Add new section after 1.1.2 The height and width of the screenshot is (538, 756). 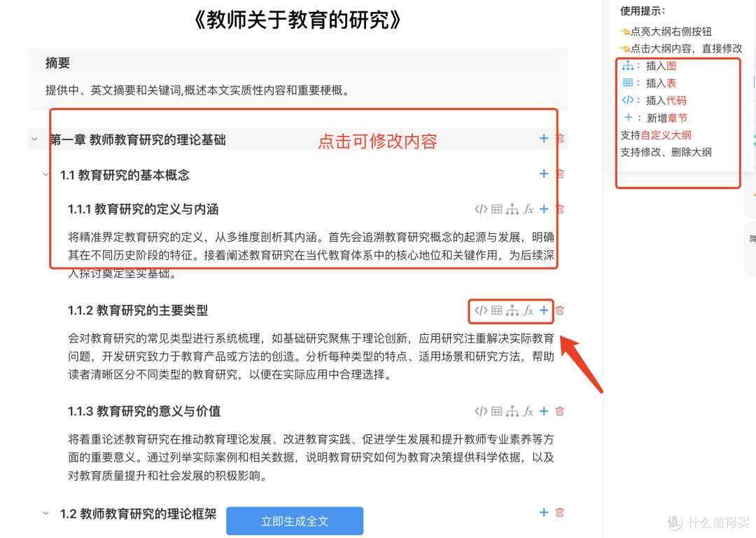click(544, 310)
